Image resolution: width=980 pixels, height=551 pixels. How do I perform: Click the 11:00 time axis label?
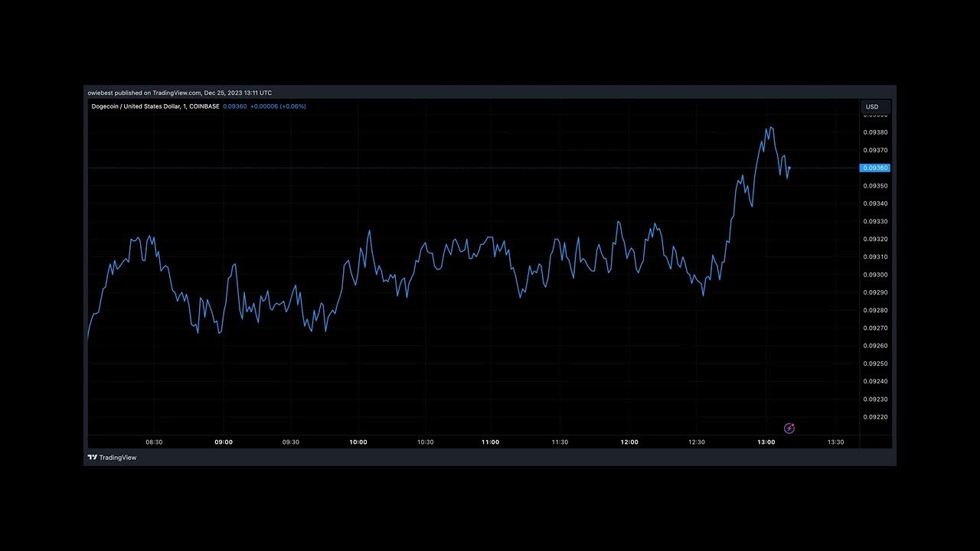pyautogui.click(x=490, y=442)
